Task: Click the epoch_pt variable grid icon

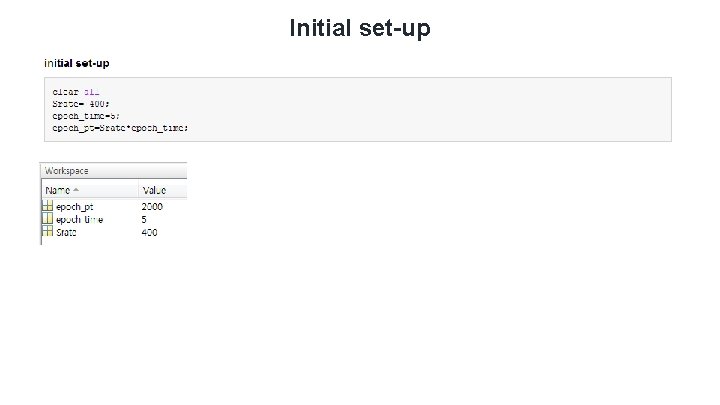Action: point(47,206)
